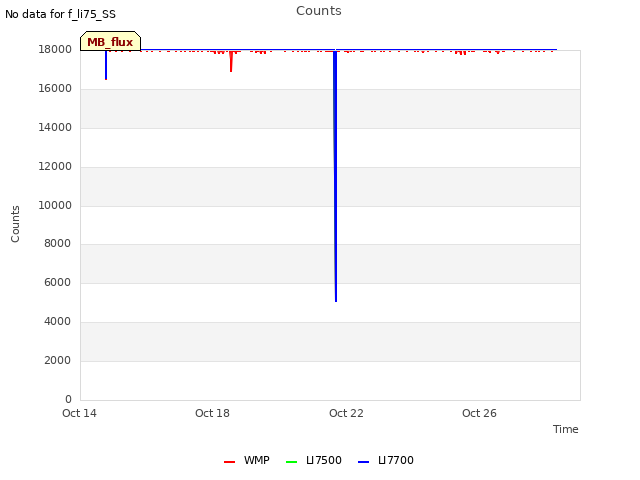640x480 pixels.
Task: Click the 18000 y-axis tick label
Action: (55, 50)
